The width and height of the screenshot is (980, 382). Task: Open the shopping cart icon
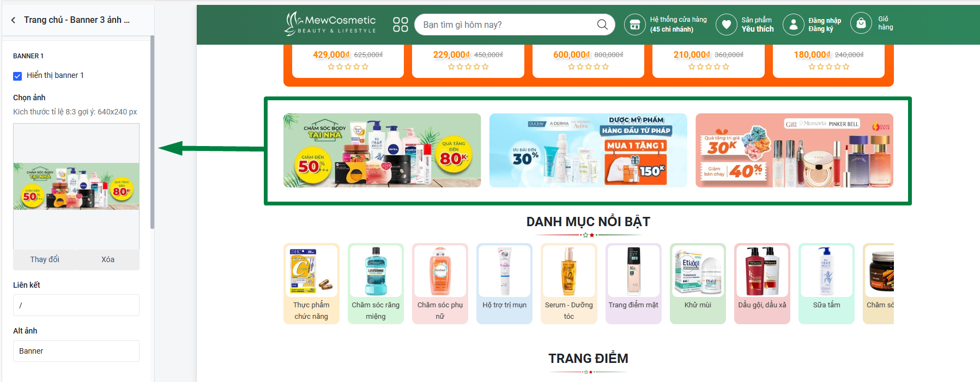click(x=861, y=23)
